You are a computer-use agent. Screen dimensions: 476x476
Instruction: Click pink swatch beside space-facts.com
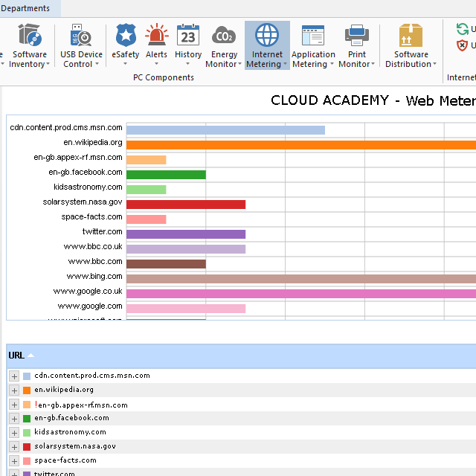click(x=27, y=461)
